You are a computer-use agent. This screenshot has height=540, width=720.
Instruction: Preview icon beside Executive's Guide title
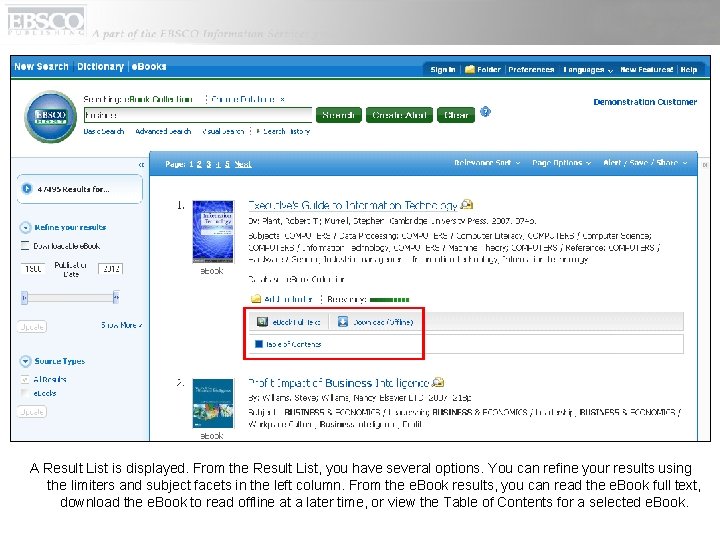(467, 204)
